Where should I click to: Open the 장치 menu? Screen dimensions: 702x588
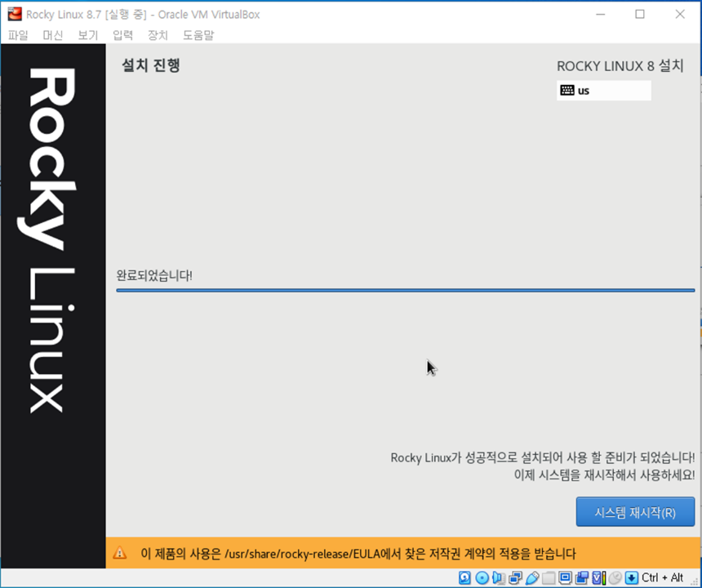click(158, 35)
